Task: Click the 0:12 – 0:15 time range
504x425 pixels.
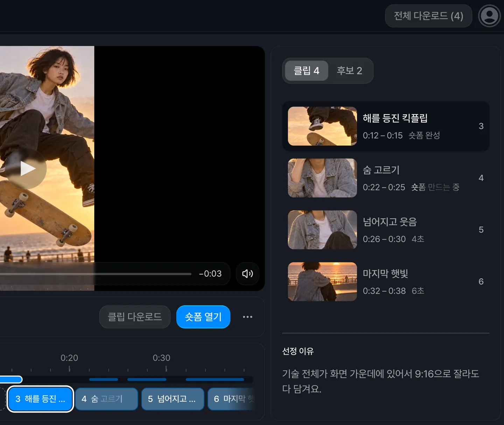Action: pos(383,135)
